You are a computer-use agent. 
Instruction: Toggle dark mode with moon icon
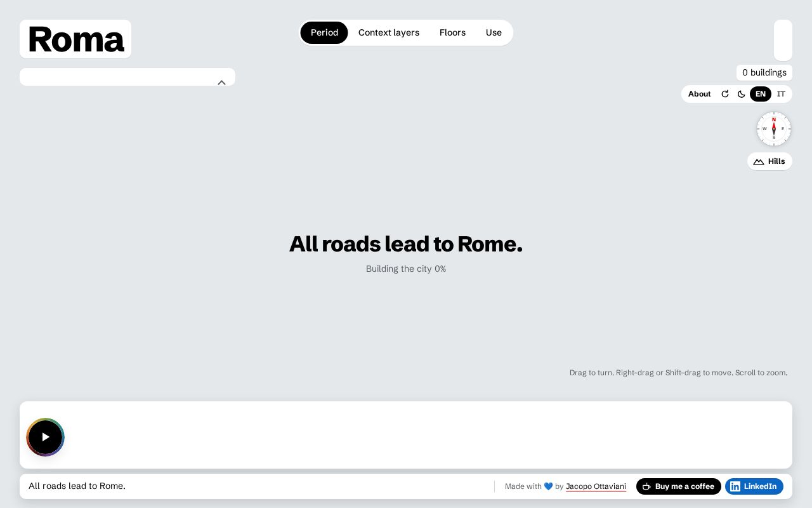coord(741,94)
